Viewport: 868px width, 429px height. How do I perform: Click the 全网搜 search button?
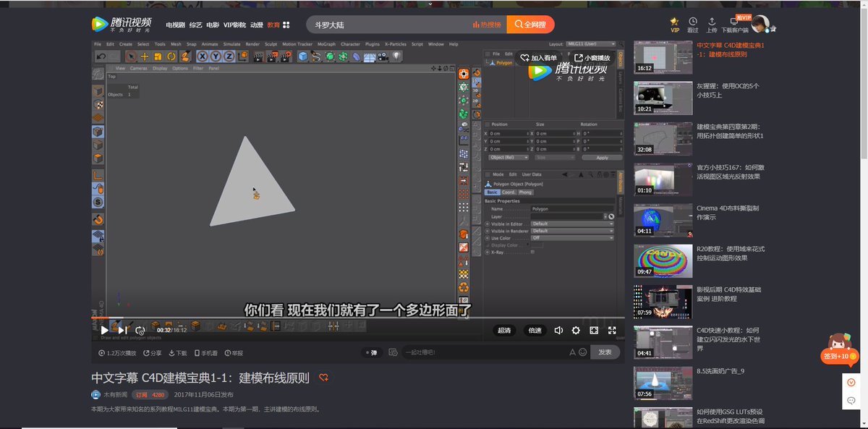pos(530,25)
